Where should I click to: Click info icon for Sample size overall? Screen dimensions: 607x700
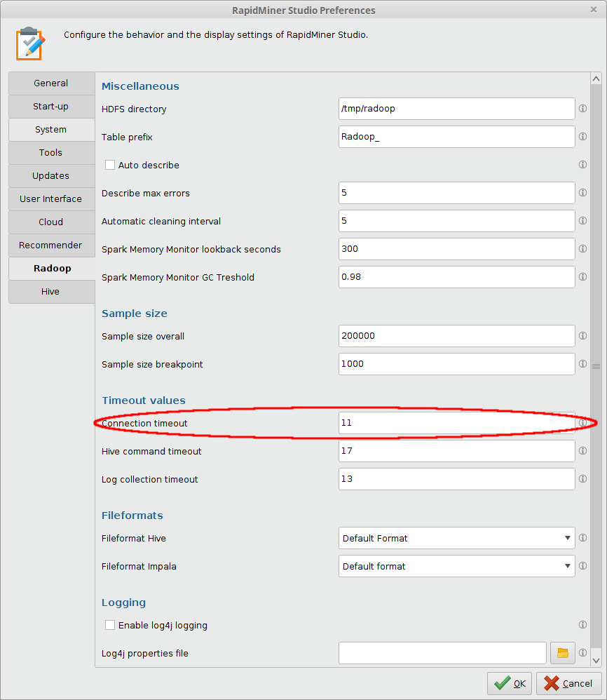click(x=582, y=336)
